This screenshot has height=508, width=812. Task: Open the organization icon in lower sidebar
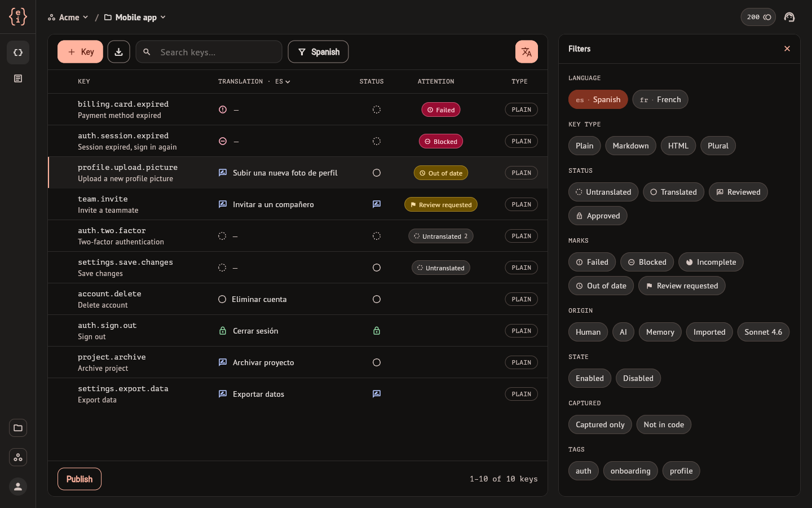pos(18,457)
